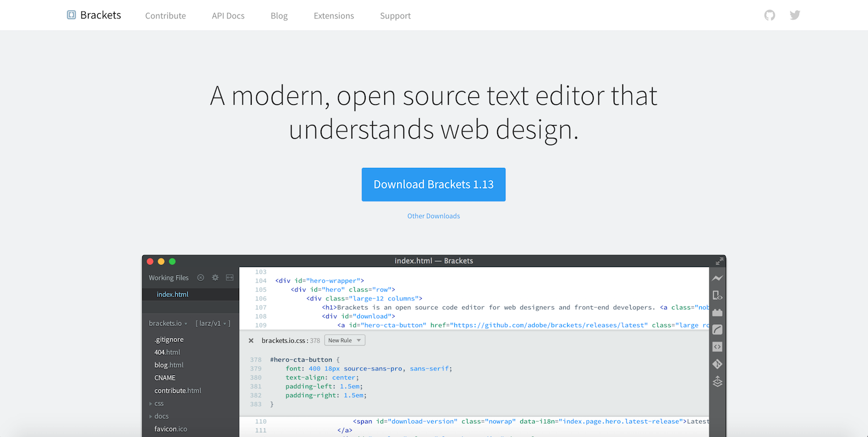Open the Extensions nav item

coord(334,16)
